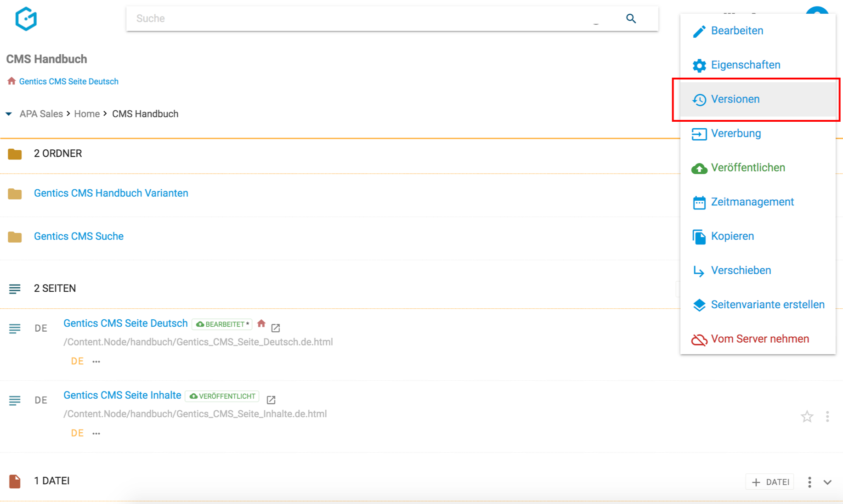Go to APA Sales in breadcrumb

click(x=41, y=114)
